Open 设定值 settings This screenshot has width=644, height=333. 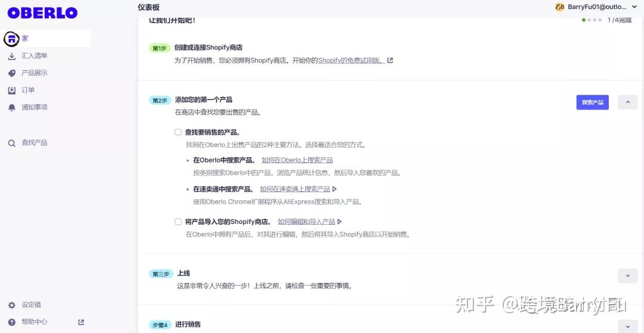pos(31,304)
